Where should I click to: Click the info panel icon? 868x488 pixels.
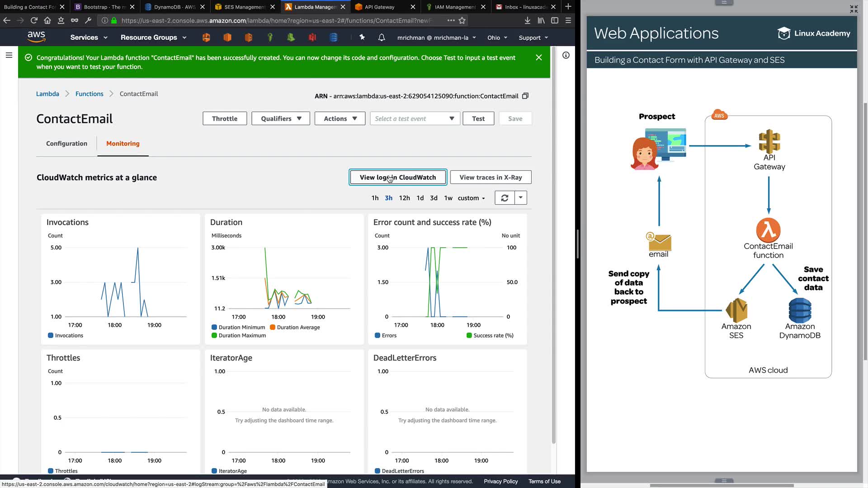click(x=566, y=55)
